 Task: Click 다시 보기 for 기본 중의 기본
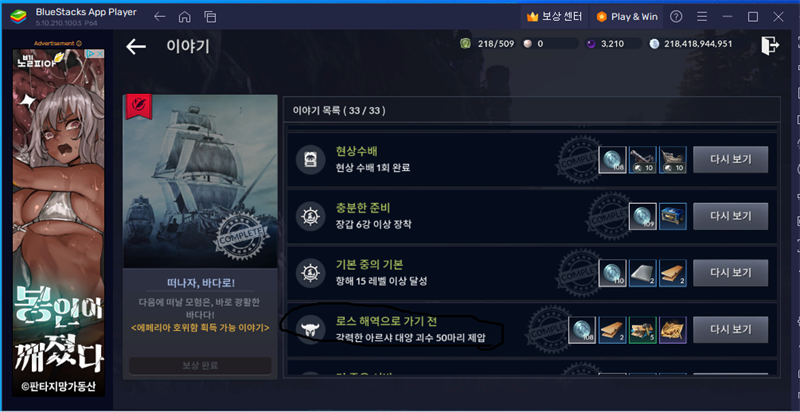(x=730, y=273)
